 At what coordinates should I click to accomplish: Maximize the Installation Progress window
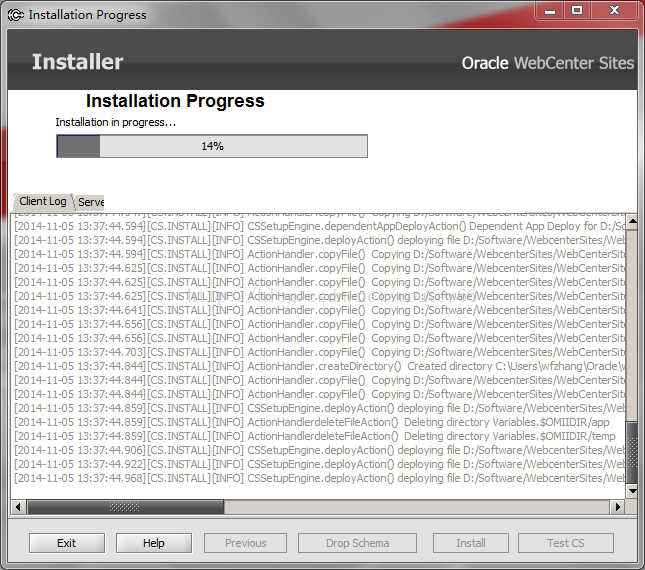[x=577, y=11]
